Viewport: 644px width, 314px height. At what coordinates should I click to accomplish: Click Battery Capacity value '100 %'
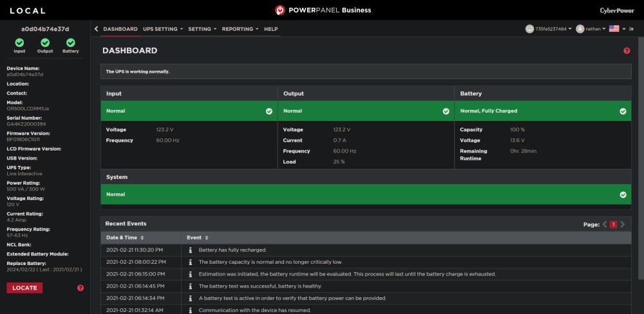point(518,130)
